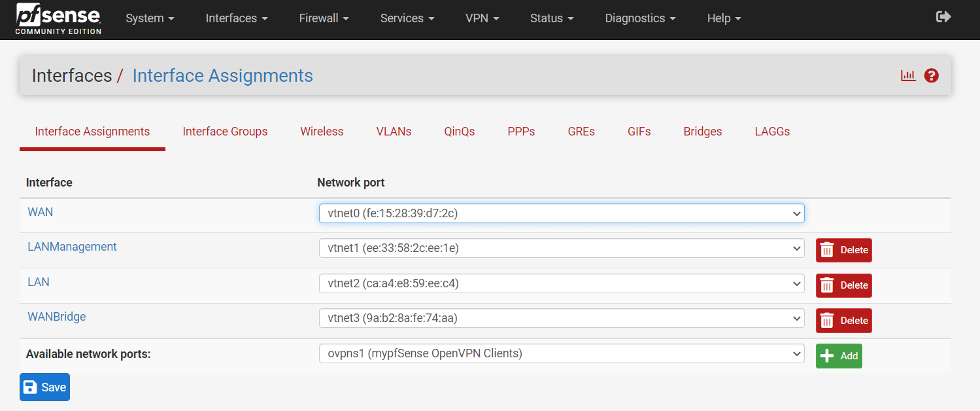Open the red help question mark icon

point(932,75)
